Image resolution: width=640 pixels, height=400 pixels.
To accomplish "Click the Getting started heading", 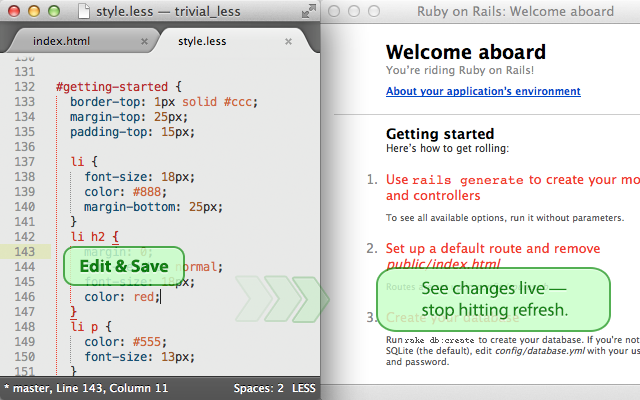I will click(440, 134).
